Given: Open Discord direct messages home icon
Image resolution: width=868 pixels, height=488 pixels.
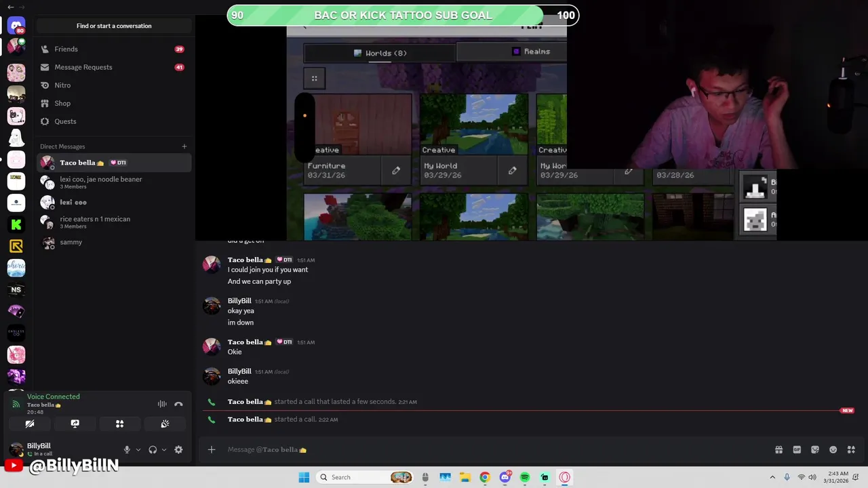Looking at the screenshot, I should 16,26.
